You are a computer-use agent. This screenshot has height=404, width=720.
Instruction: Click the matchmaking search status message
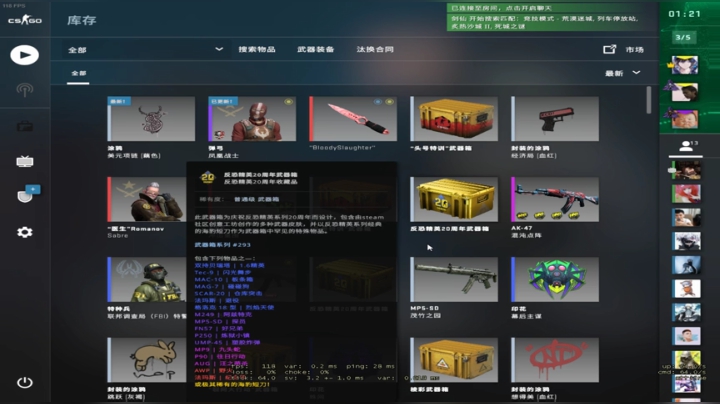553,22
